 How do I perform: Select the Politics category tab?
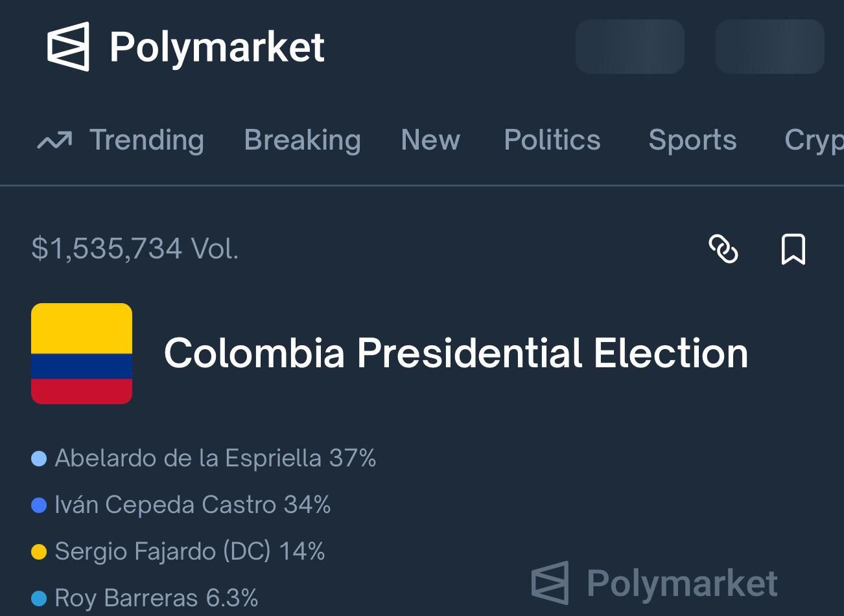[552, 140]
